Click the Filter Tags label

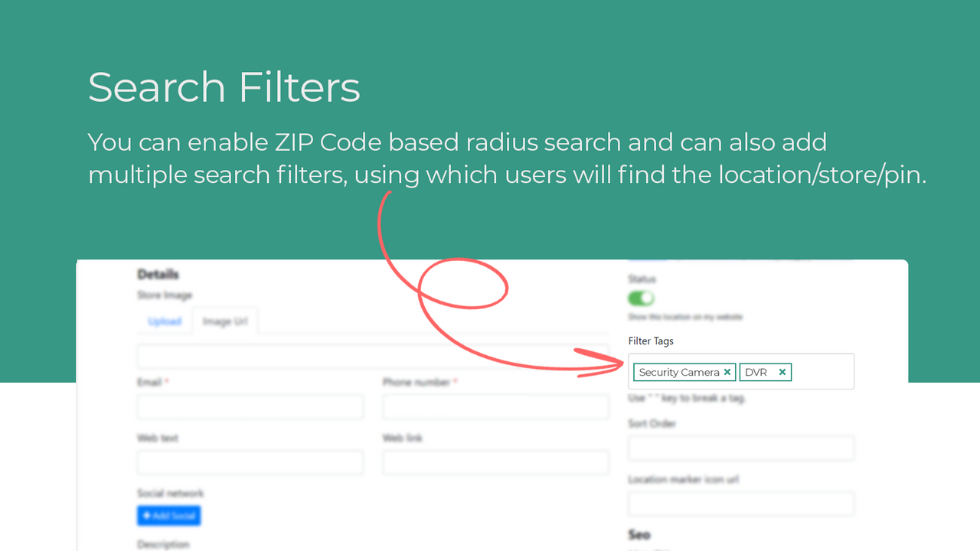651,341
